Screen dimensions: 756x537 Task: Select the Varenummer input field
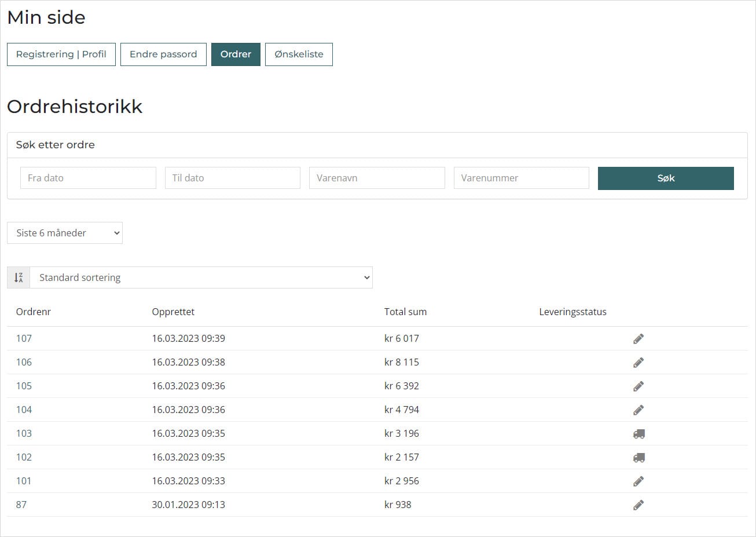click(521, 178)
